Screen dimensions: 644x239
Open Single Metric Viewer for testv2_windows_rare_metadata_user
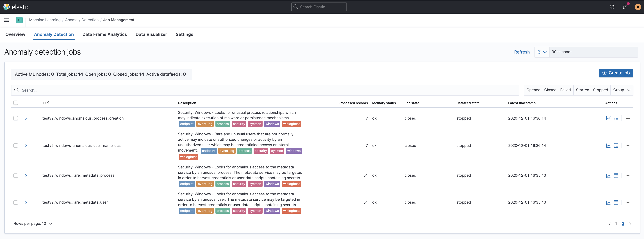click(608, 203)
